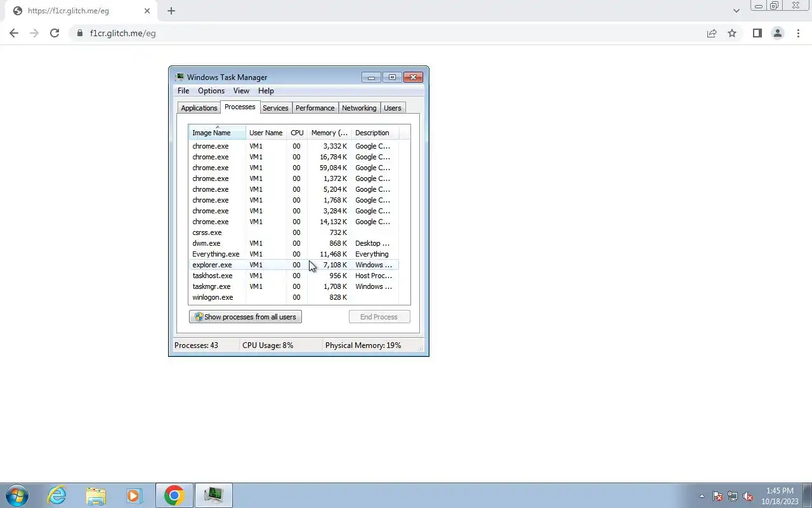
Task: Switch to the Networking tab
Action: (359, 108)
